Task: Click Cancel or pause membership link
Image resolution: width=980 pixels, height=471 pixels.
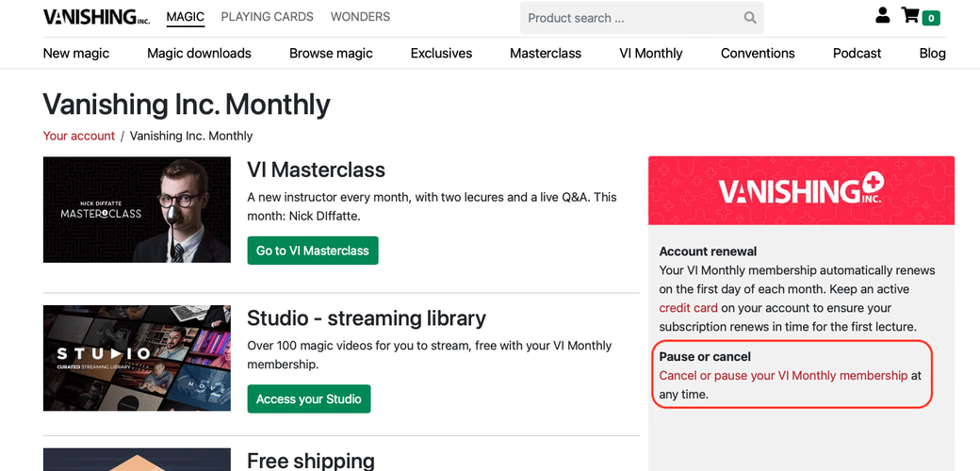Action: tap(783, 376)
